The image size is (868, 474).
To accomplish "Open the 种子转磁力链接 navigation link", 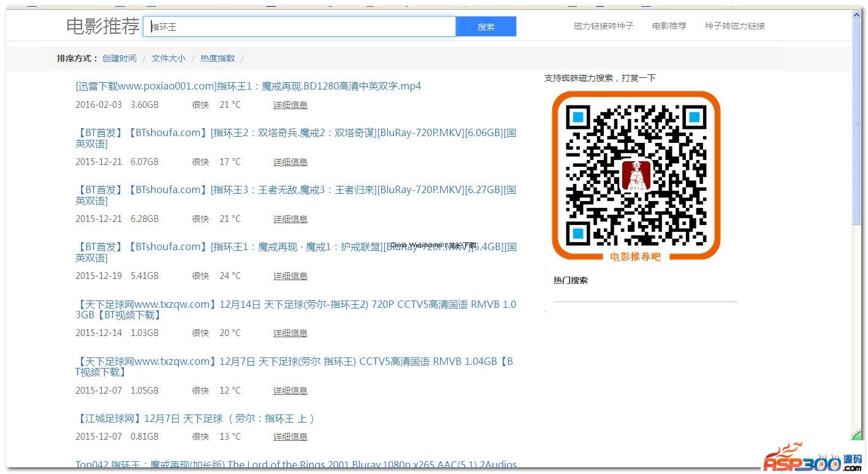I will click(x=735, y=26).
